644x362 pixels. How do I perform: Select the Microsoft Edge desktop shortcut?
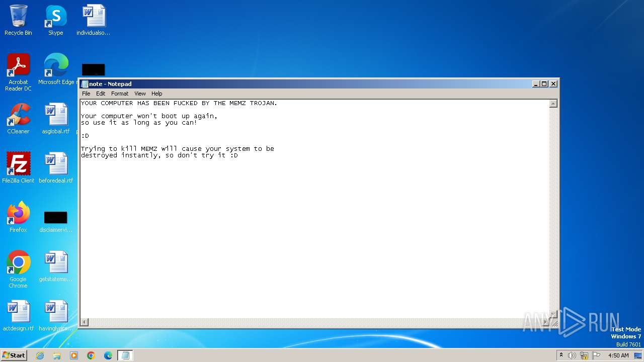tap(56, 69)
